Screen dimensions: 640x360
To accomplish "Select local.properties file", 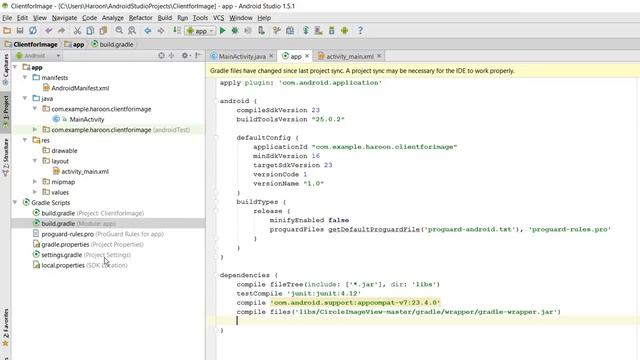I will point(80,265).
